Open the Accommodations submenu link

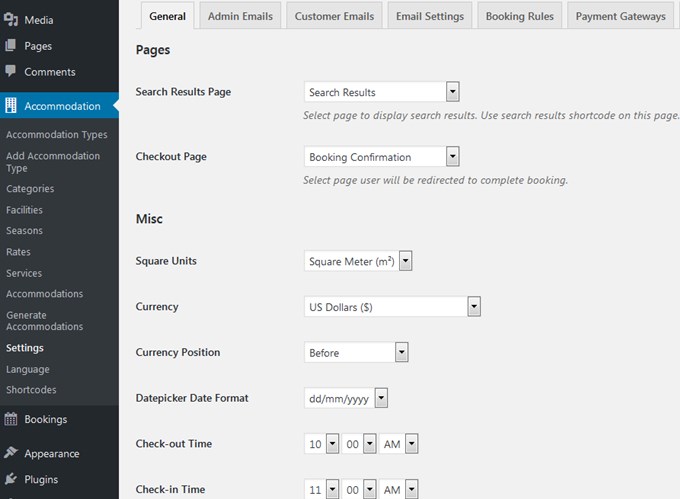point(44,294)
